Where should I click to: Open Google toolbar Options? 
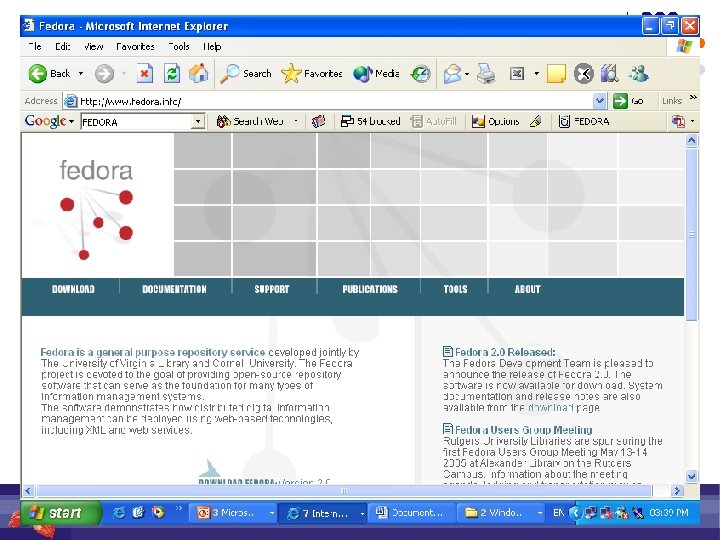pos(495,121)
